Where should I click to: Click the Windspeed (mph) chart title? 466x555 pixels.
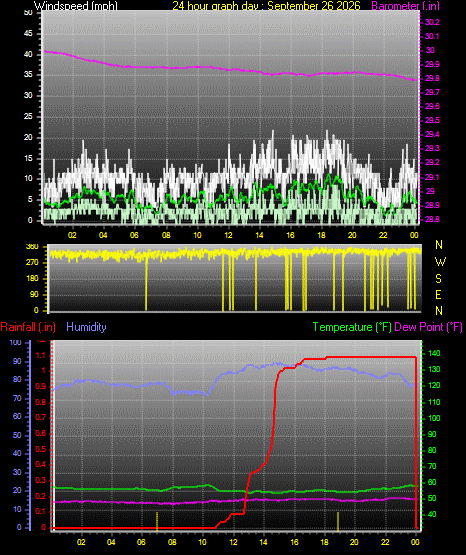(x=76, y=6)
